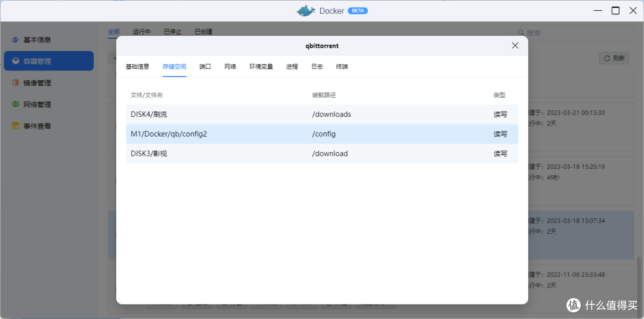Screen dimensions: 644x319
Task: Click the /config mount path
Action: 324,134
